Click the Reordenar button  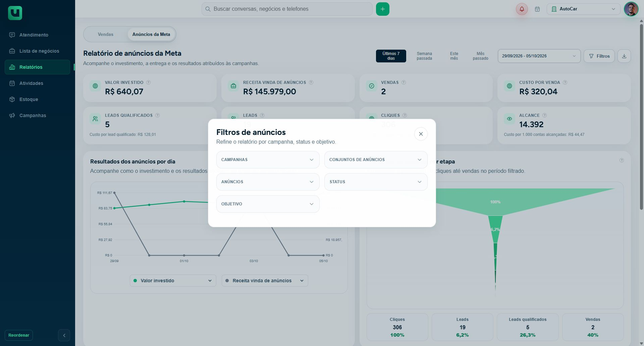[x=19, y=335]
